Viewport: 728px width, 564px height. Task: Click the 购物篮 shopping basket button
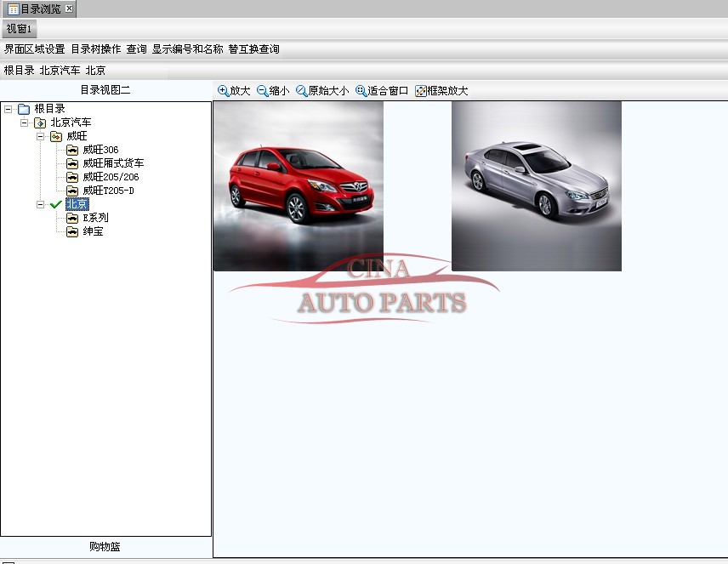tap(105, 547)
